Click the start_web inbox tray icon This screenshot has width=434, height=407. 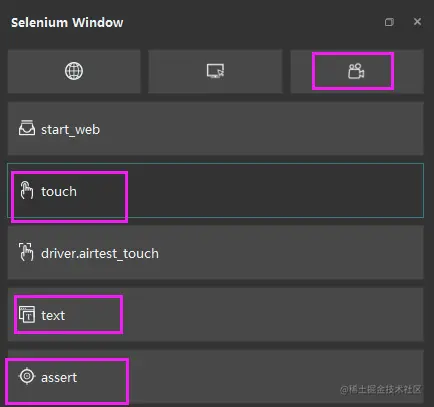tap(27, 128)
